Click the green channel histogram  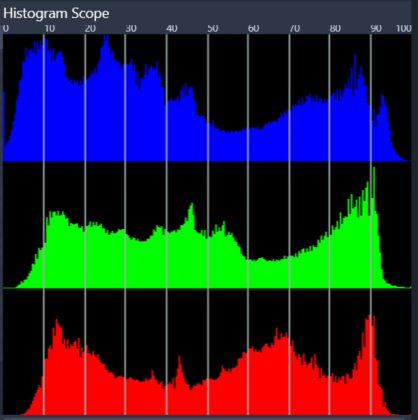pos(207,227)
